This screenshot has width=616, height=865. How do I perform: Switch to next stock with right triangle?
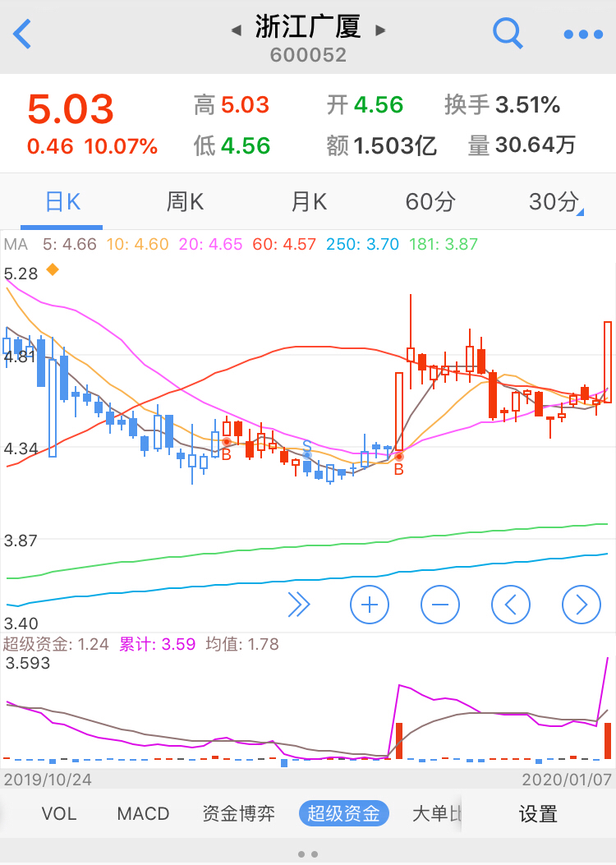[380, 30]
